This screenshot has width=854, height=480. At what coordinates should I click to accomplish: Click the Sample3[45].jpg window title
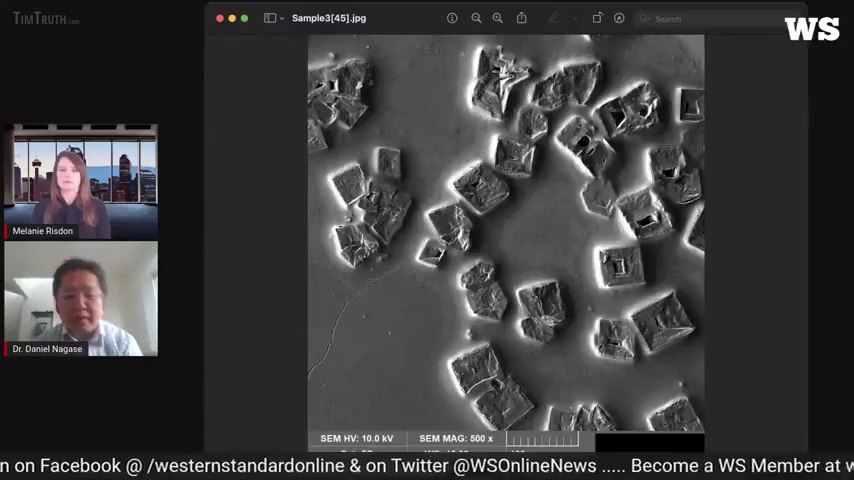tap(328, 18)
